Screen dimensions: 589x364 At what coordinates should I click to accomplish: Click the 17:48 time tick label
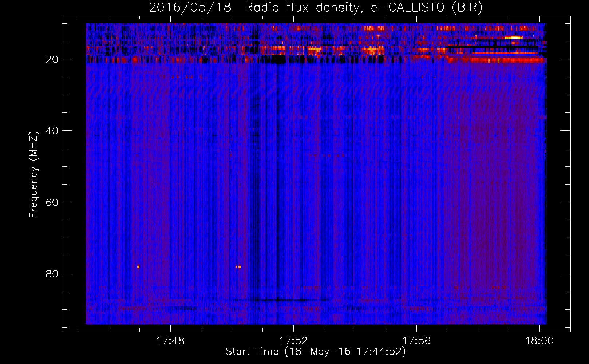coord(170,341)
